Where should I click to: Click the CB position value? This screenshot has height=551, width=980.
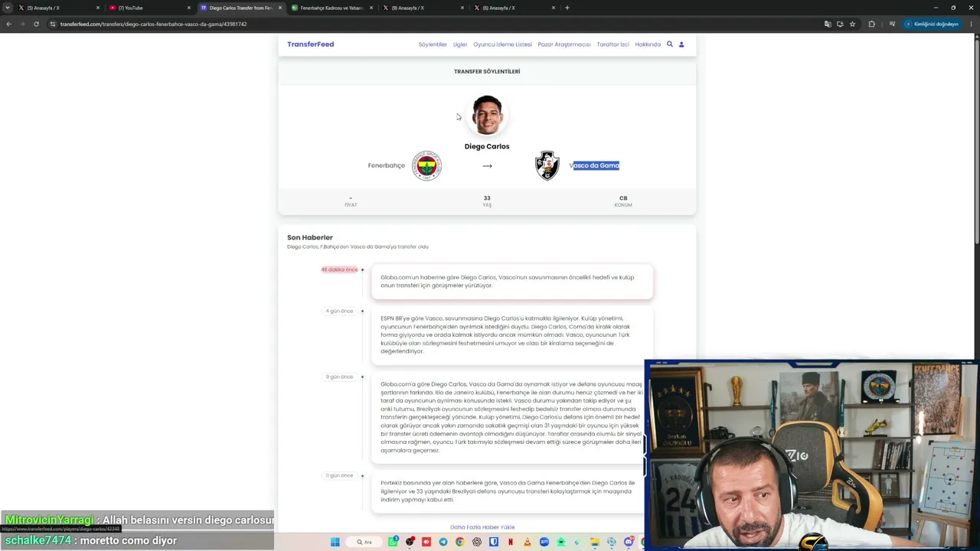(623, 198)
